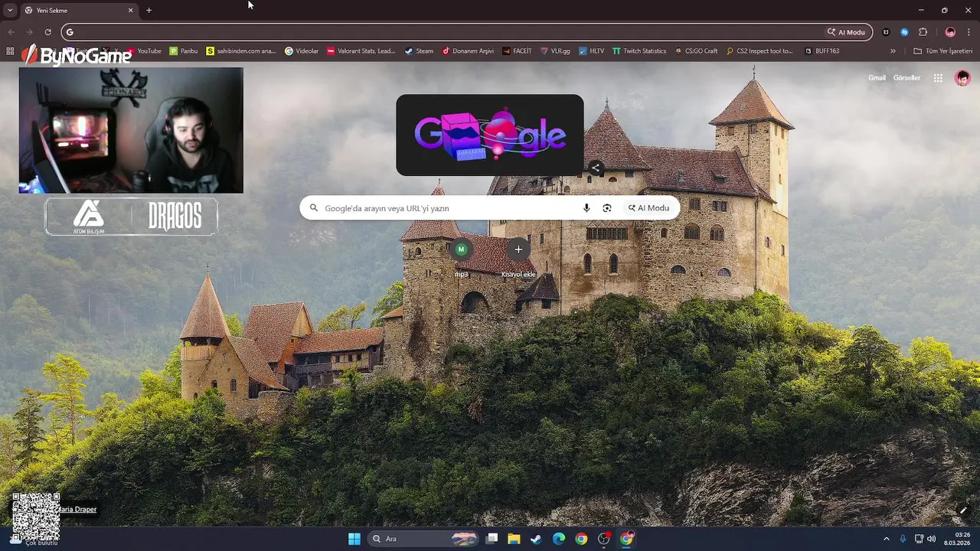
Task: Open the BUFF163 bookmark
Action: [822, 51]
